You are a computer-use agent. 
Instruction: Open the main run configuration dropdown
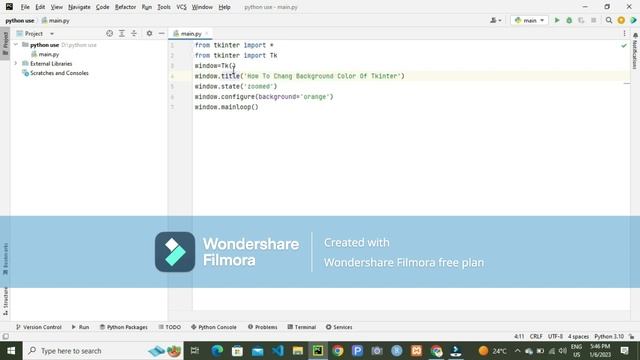pyautogui.click(x=529, y=20)
